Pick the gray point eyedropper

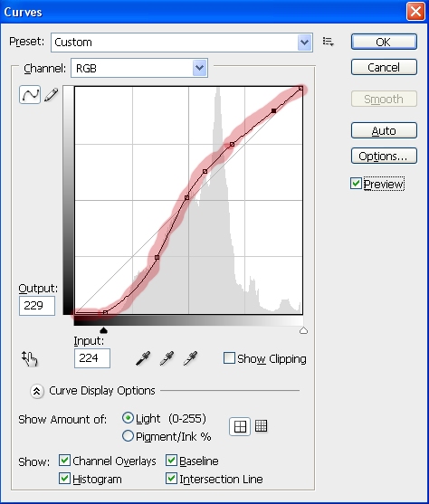click(167, 358)
